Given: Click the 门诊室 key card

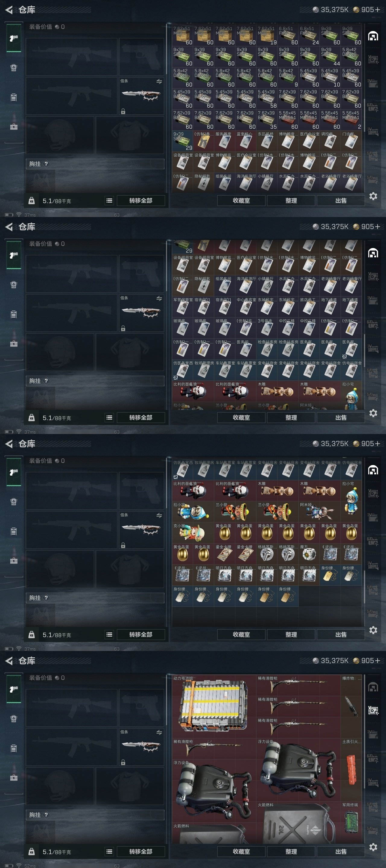Looking at the screenshot, I should pyautogui.click(x=351, y=141).
